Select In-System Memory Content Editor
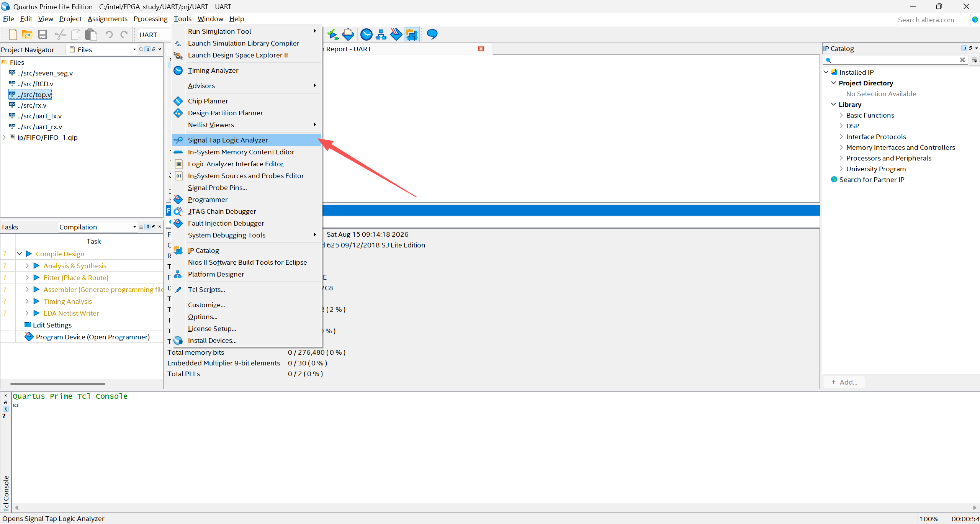Image resolution: width=980 pixels, height=524 pixels. (x=246, y=152)
